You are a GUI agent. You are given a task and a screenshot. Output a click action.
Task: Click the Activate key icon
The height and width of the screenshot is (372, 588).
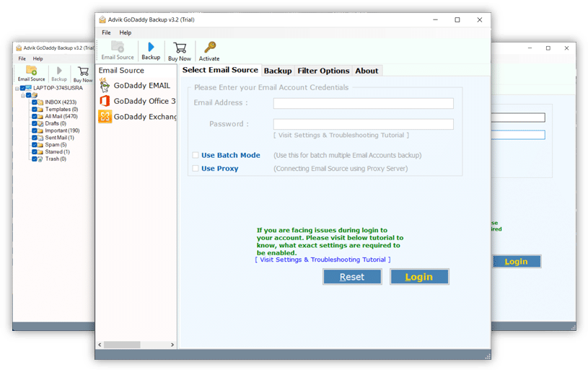pos(210,48)
